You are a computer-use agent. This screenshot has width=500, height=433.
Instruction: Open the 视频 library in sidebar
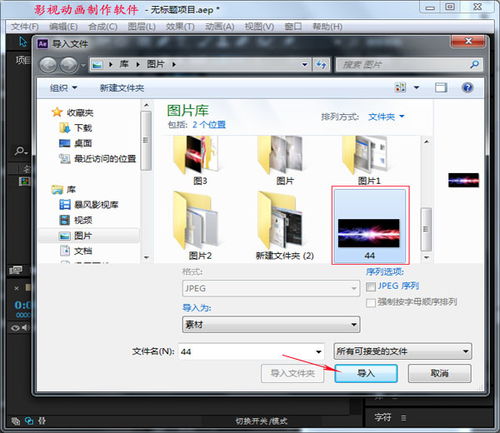pos(75,220)
